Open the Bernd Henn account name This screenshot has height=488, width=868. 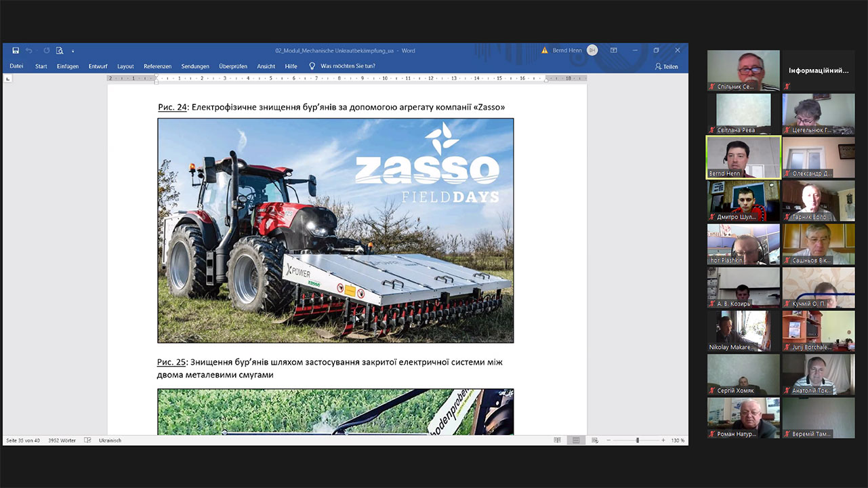pyautogui.click(x=567, y=51)
